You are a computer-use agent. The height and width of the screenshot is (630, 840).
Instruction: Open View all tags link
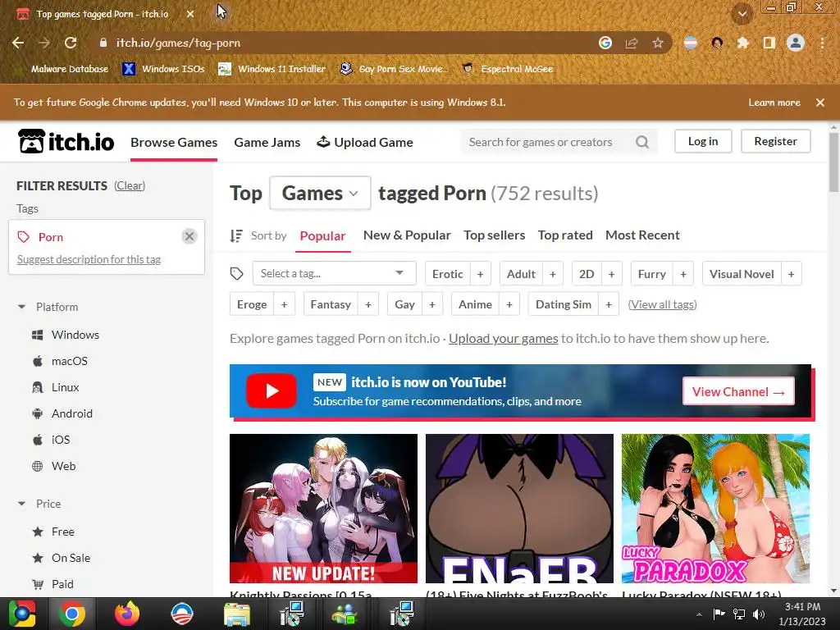click(x=662, y=304)
